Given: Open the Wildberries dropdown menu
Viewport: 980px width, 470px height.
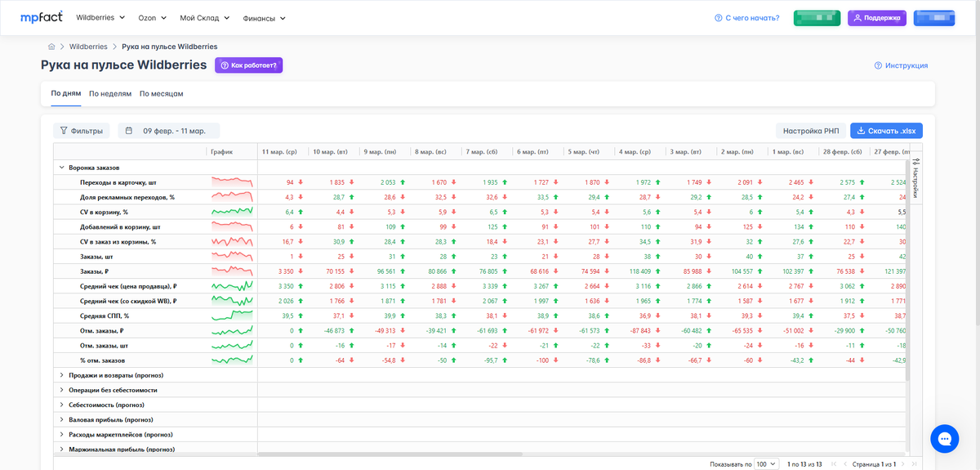Looking at the screenshot, I should (x=100, y=17).
